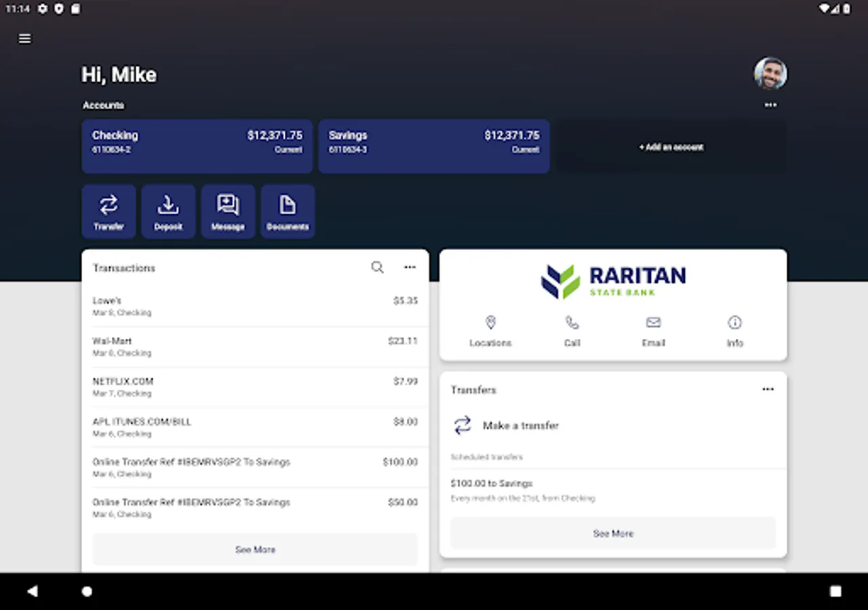The width and height of the screenshot is (868, 610).
Task: Open Transactions card more options
Action: (410, 268)
